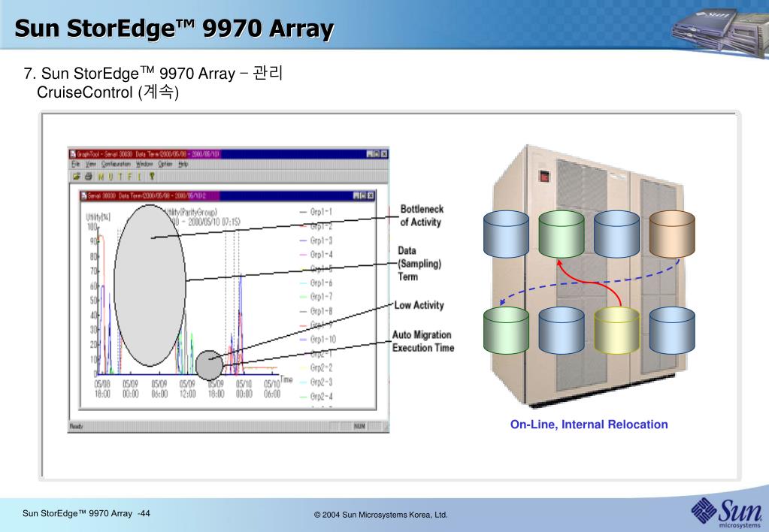
Task: Click the Sun StorEdge 9970 Array slide title
Action: click(x=174, y=29)
